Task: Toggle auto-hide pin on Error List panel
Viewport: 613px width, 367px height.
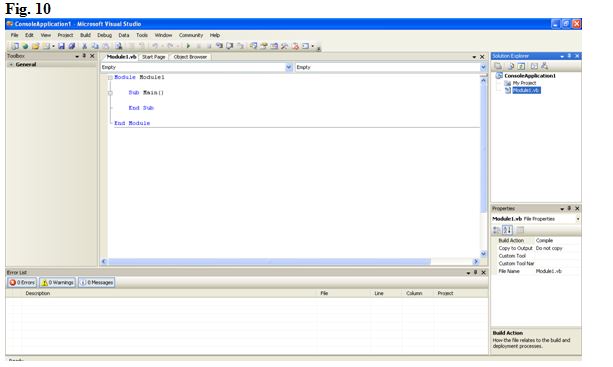Action: [x=475, y=272]
